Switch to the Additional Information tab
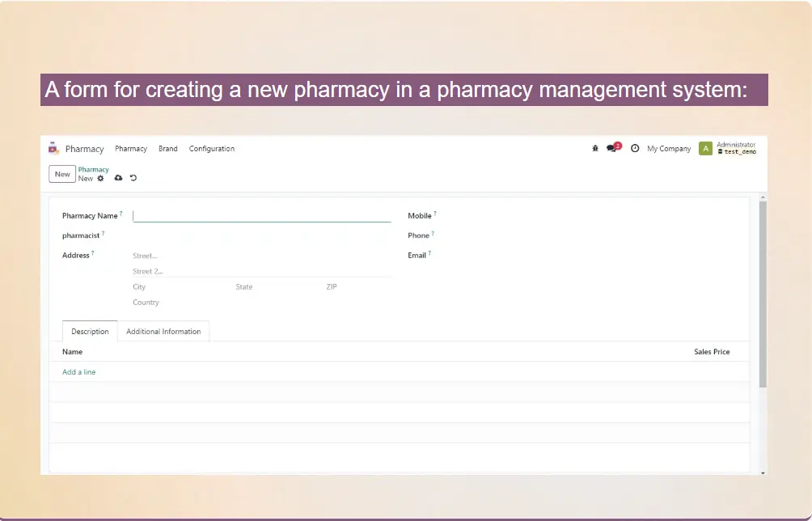Screen dimensions: 812x521 click(163, 332)
